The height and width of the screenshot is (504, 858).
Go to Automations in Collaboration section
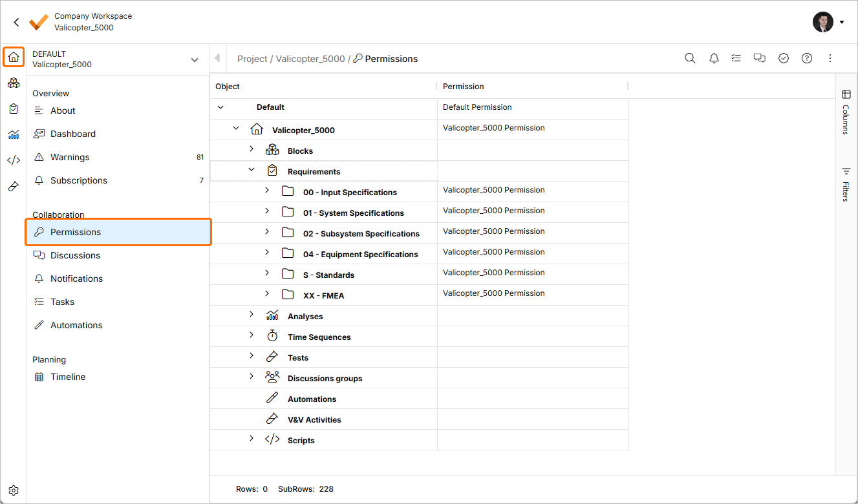tap(76, 325)
